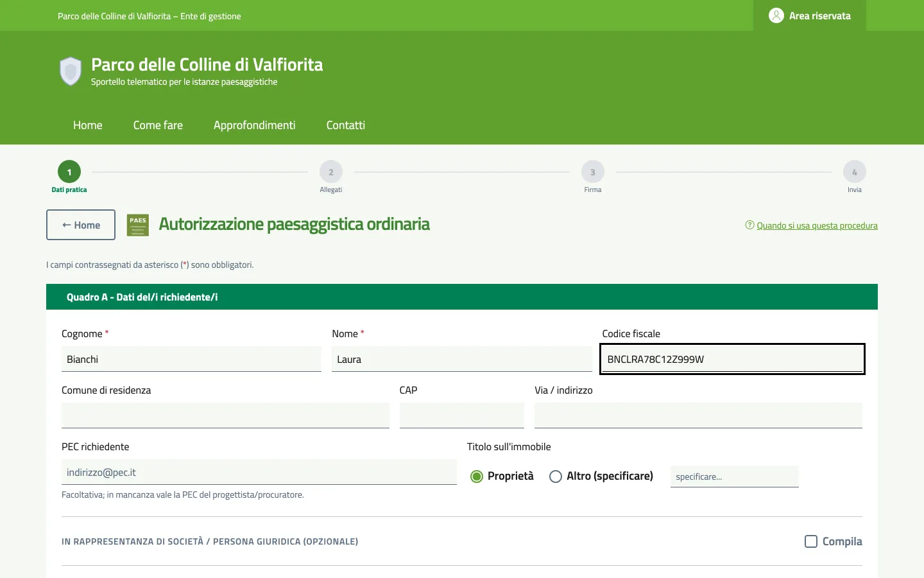The height and width of the screenshot is (578, 924).
Task: Click step 1 Dati pratica circle
Action: (69, 171)
